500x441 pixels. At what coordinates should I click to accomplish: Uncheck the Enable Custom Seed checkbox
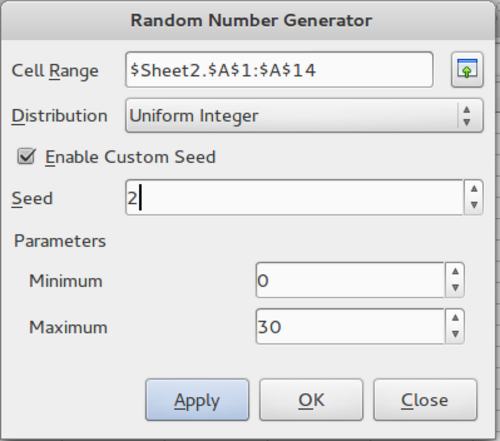26,156
